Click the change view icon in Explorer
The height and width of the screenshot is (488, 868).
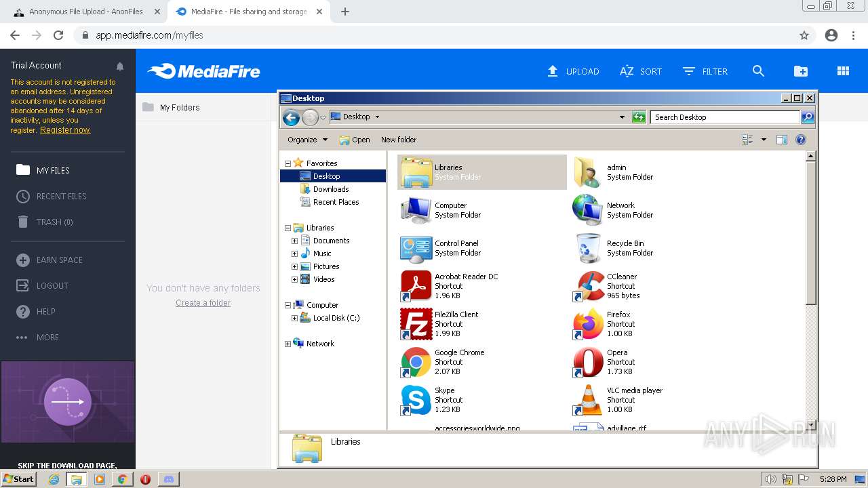coord(748,140)
